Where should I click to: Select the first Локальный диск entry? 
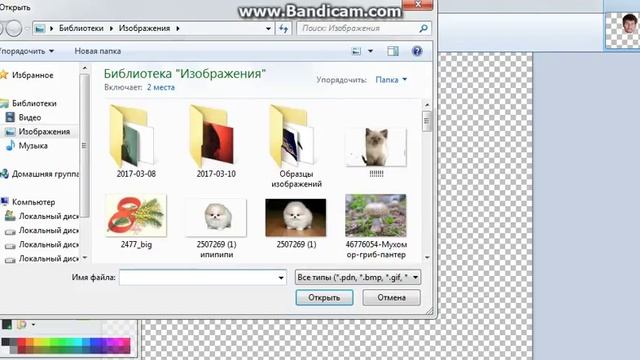click(48, 216)
